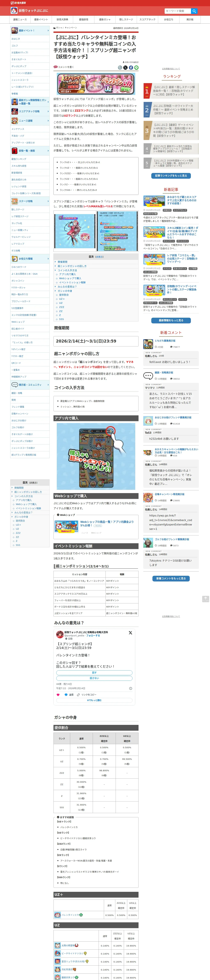
Task: Click the search magnifier button in header
Action: (x=194, y=11)
